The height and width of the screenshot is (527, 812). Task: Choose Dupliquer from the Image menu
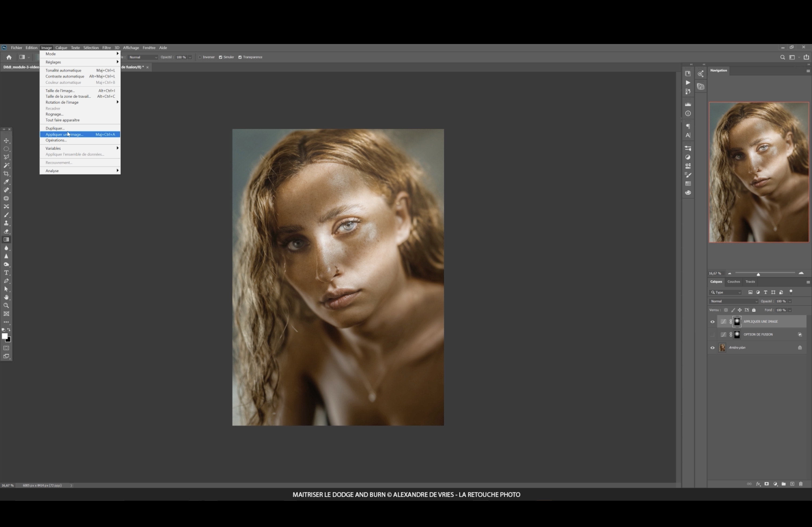click(55, 129)
